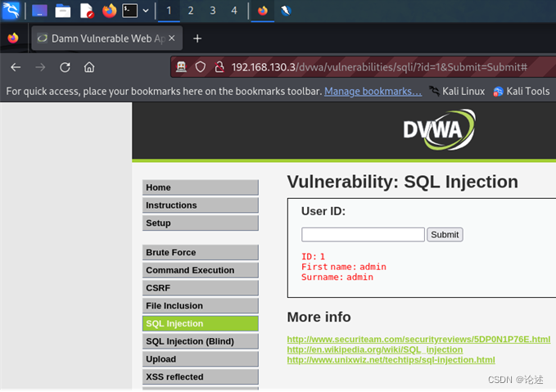Screen dimensions: 556x392
Task: Switch to workspace 2
Action: pyautogui.click(x=191, y=11)
